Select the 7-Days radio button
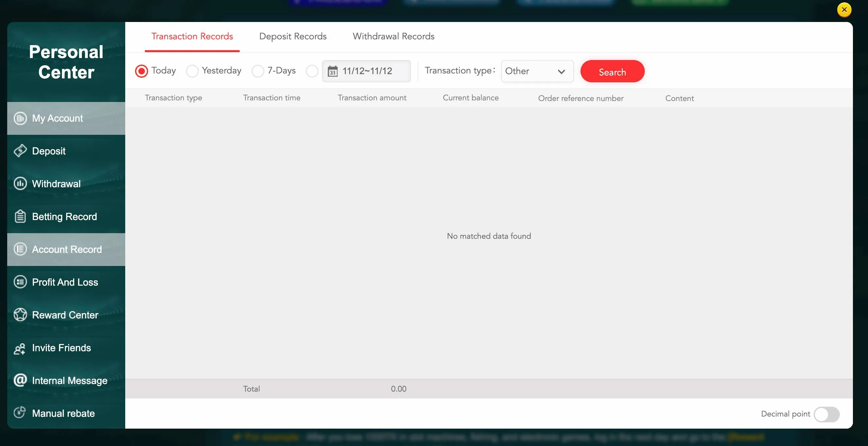This screenshot has height=446, width=868. click(258, 71)
